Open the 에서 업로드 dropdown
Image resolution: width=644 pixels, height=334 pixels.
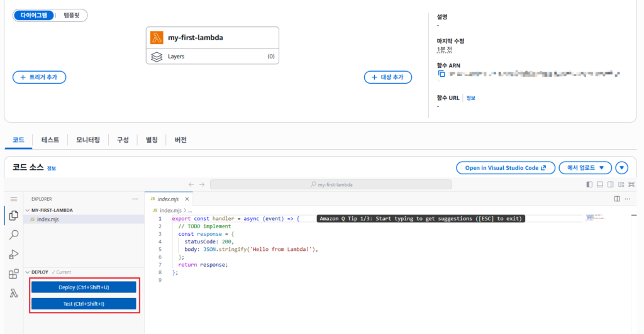586,167
